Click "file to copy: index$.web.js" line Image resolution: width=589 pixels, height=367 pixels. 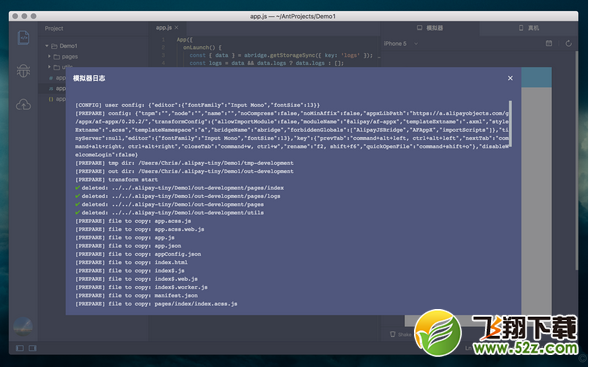pos(136,279)
